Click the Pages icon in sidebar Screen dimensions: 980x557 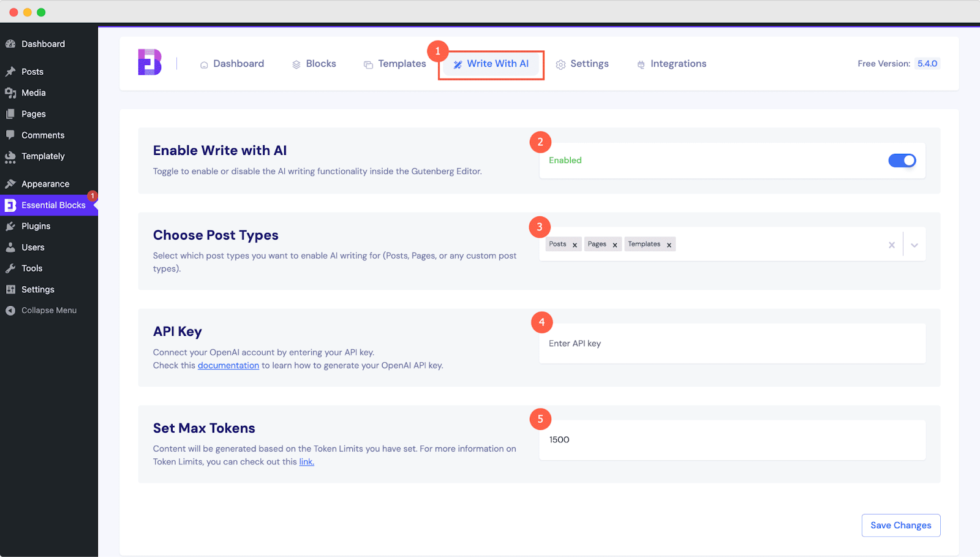coord(10,114)
